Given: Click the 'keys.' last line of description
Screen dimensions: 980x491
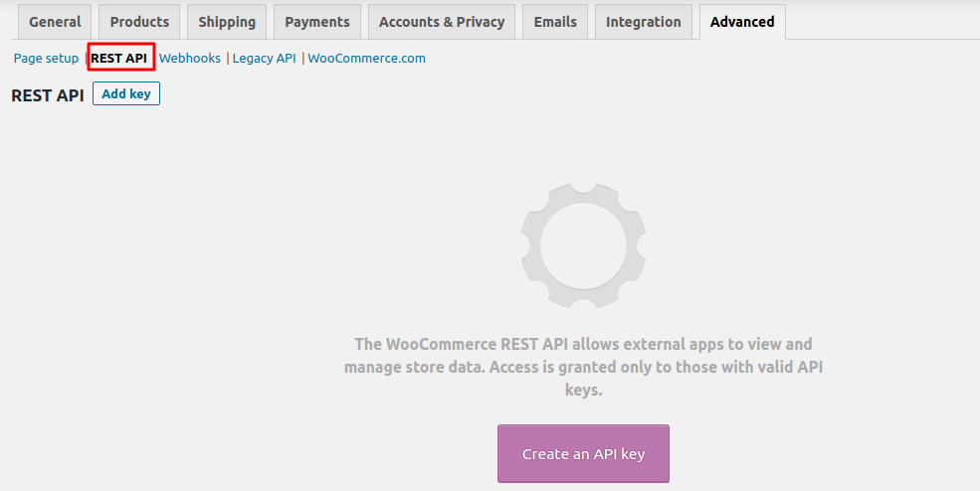Looking at the screenshot, I should [583, 391].
